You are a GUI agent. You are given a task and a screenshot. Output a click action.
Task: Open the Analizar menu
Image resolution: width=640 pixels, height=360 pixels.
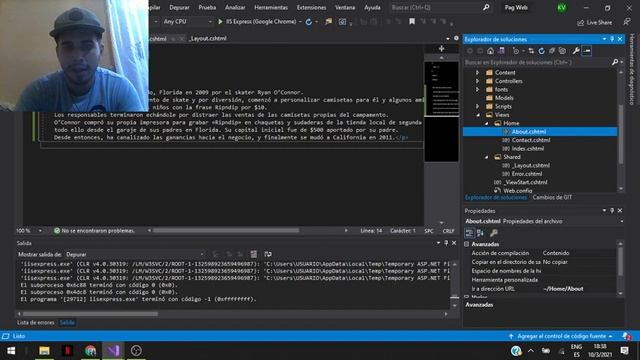[x=235, y=7]
